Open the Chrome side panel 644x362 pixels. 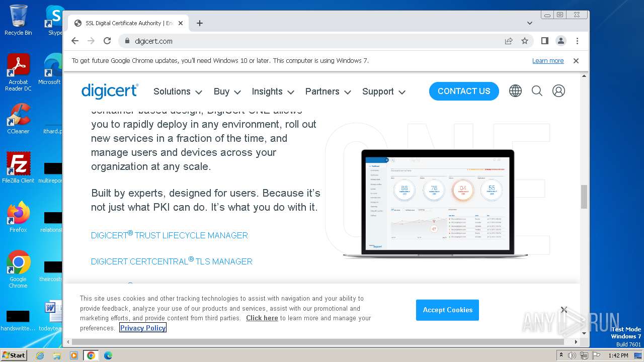[x=544, y=41]
